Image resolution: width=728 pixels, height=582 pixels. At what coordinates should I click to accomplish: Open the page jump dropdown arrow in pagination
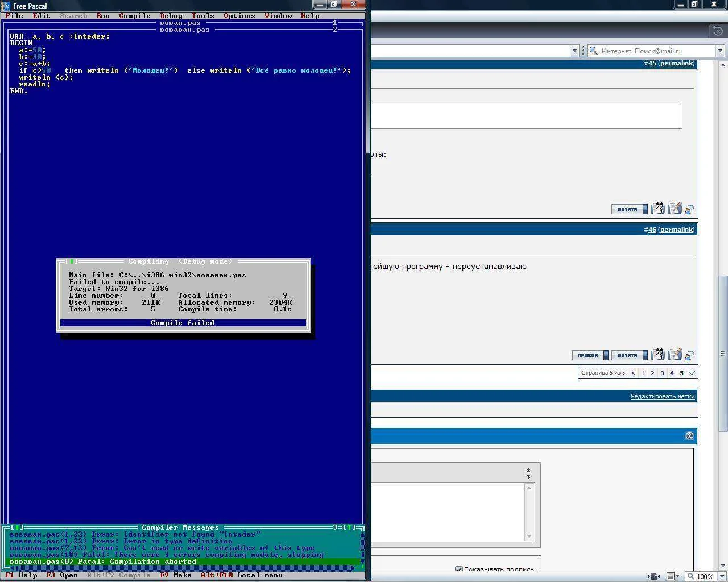coord(692,373)
